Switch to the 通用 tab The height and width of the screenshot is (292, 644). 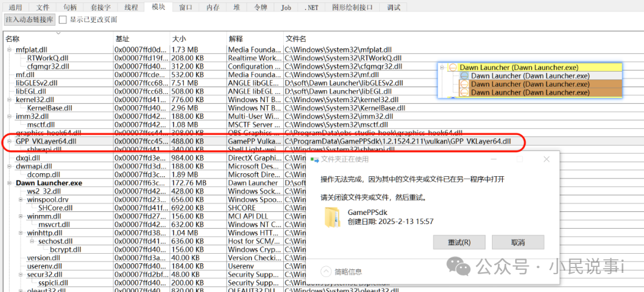[x=15, y=7]
